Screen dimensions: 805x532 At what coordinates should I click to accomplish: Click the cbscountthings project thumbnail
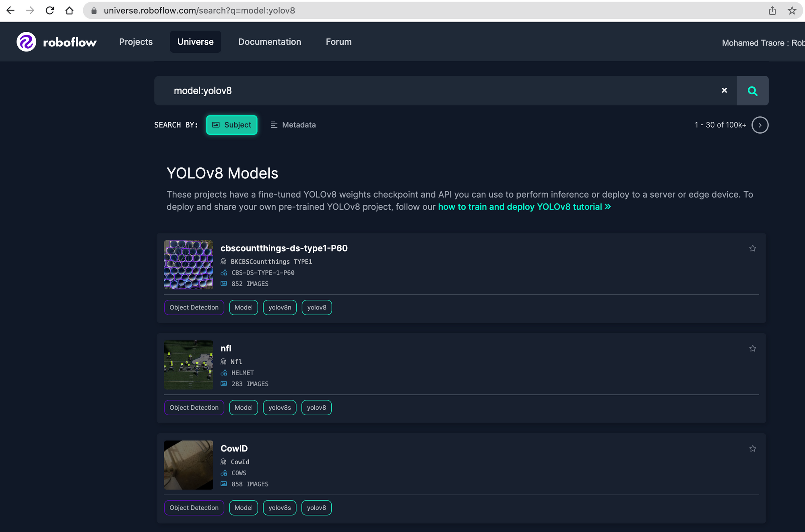(x=188, y=264)
